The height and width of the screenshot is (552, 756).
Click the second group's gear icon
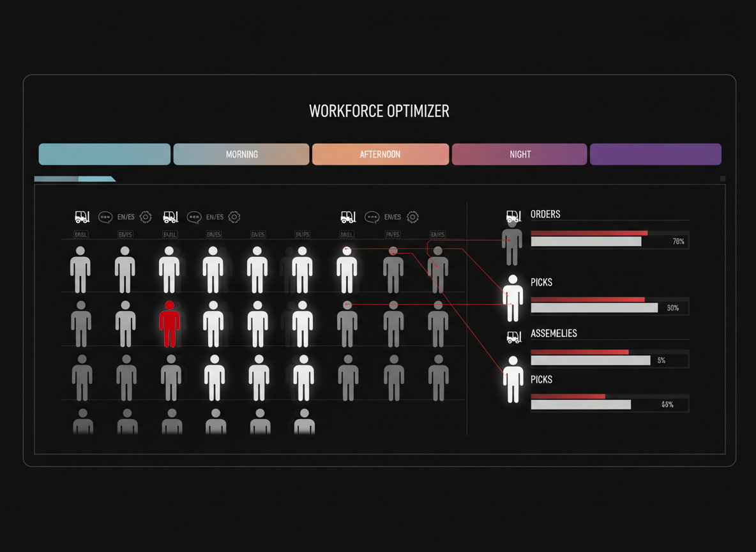(x=234, y=217)
